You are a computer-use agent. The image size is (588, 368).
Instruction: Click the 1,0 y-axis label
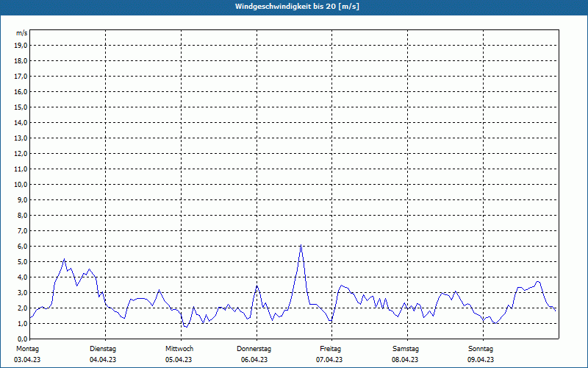tap(22, 324)
